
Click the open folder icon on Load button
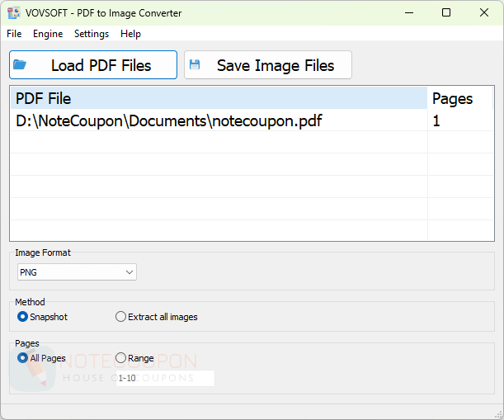coord(20,64)
